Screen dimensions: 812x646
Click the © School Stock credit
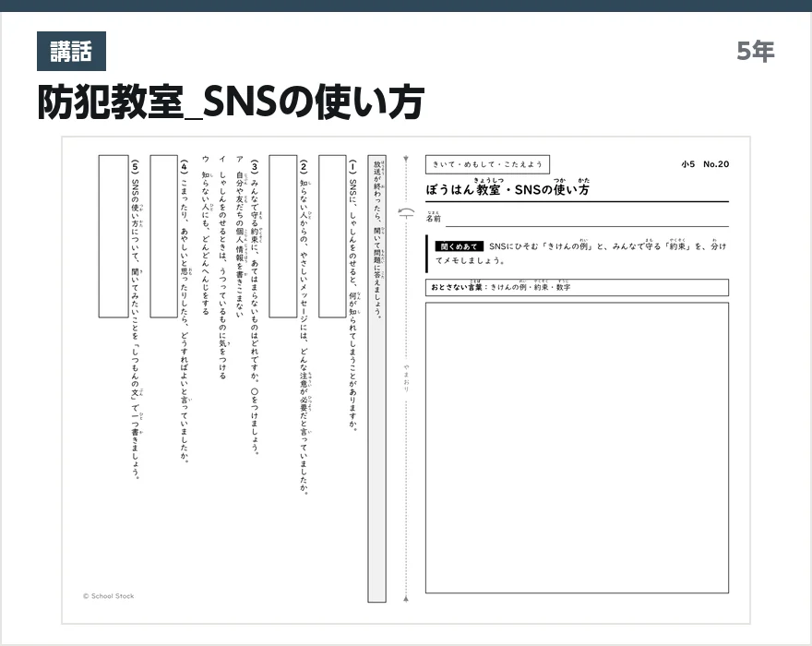click(108, 596)
